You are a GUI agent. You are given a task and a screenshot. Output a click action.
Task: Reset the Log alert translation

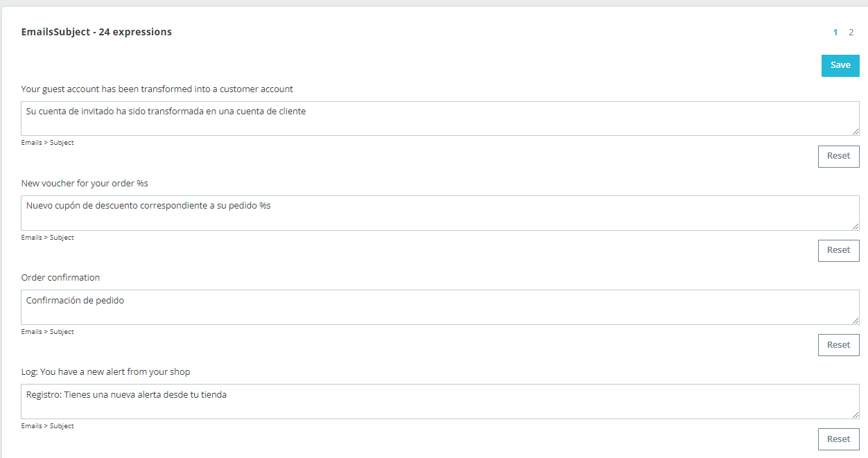pos(838,439)
